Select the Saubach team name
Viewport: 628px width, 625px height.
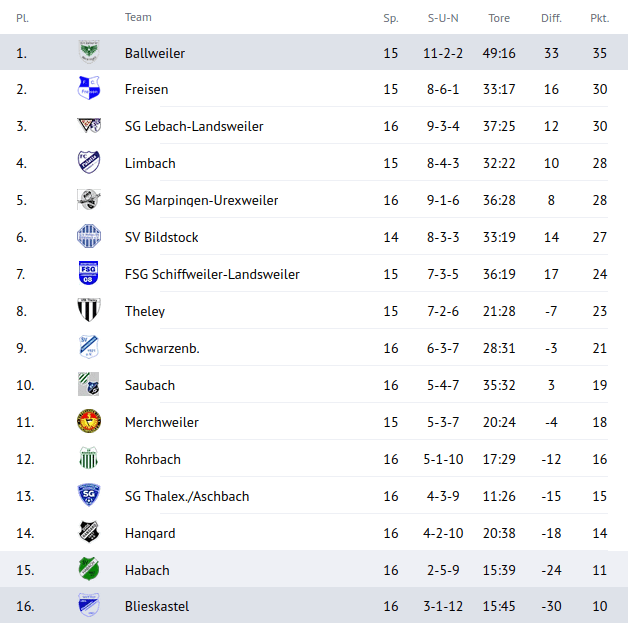click(150, 385)
